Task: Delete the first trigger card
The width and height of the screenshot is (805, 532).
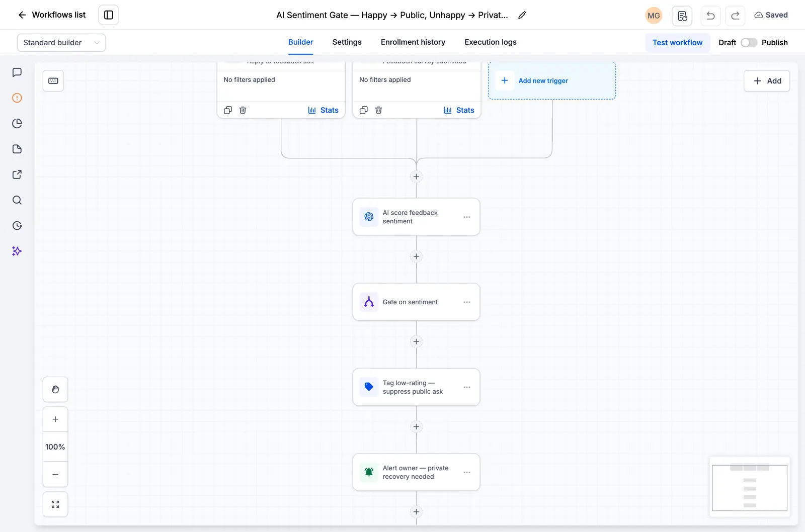Action: click(x=243, y=110)
